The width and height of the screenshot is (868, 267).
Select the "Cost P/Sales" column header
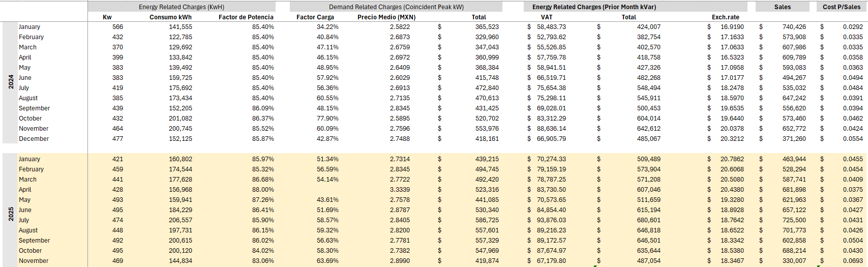click(842, 7)
